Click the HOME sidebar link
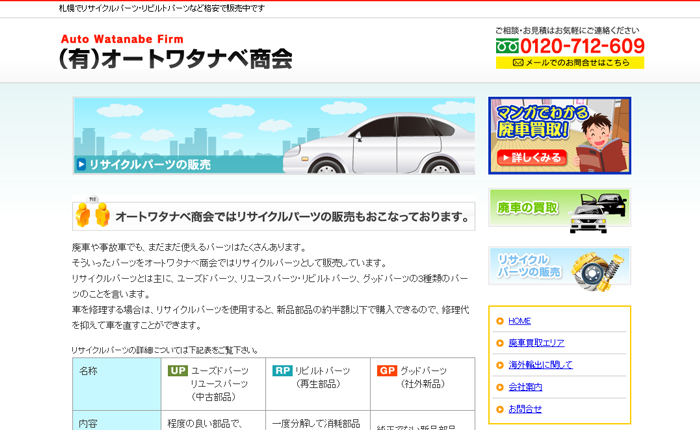Image resolution: width=700 pixels, height=430 pixels. [x=520, y=321]
